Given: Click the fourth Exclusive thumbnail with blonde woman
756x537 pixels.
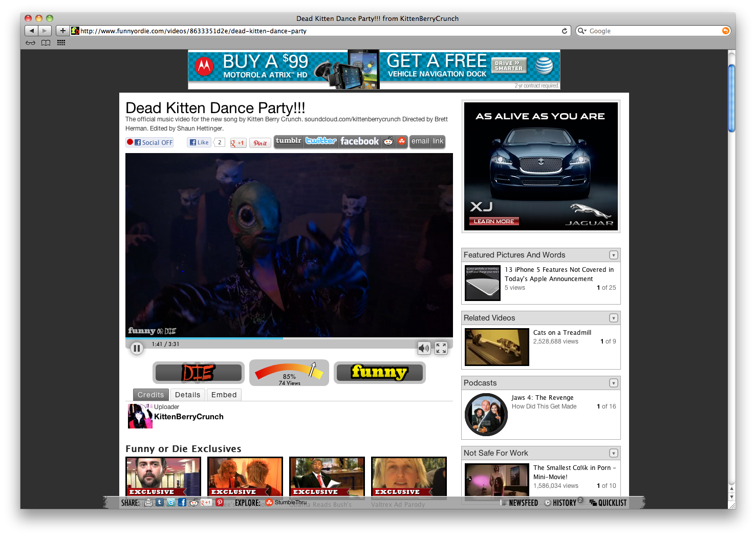Looking at the screenshot, I should [x=409, y=477].
